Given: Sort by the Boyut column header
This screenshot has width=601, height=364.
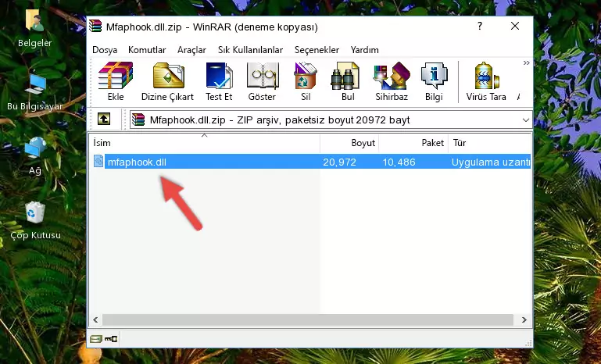Looking at the screenshot, I should tap(349, 143).
